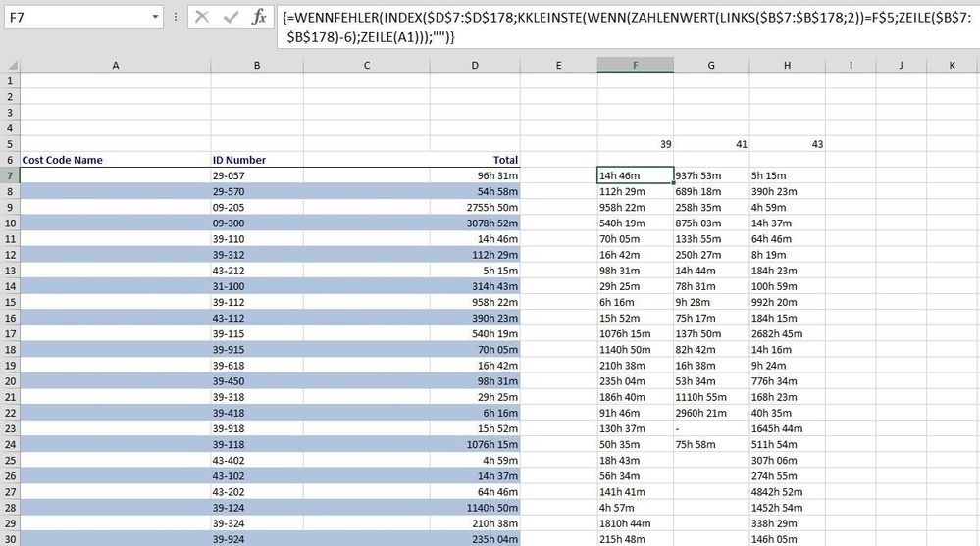Viewport: 980px width, 546px height.
Task: Select row 6 header
Action: [10, 160]
